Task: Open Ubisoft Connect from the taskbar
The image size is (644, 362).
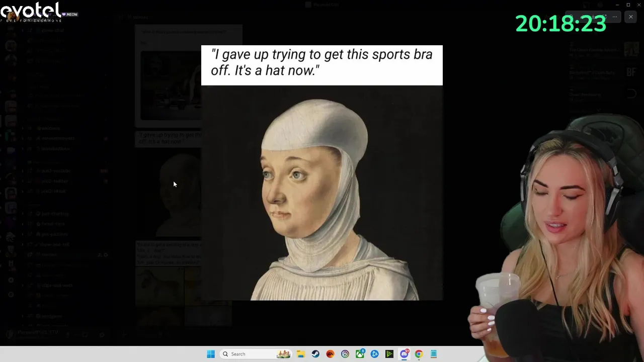Action: [345, 354]
